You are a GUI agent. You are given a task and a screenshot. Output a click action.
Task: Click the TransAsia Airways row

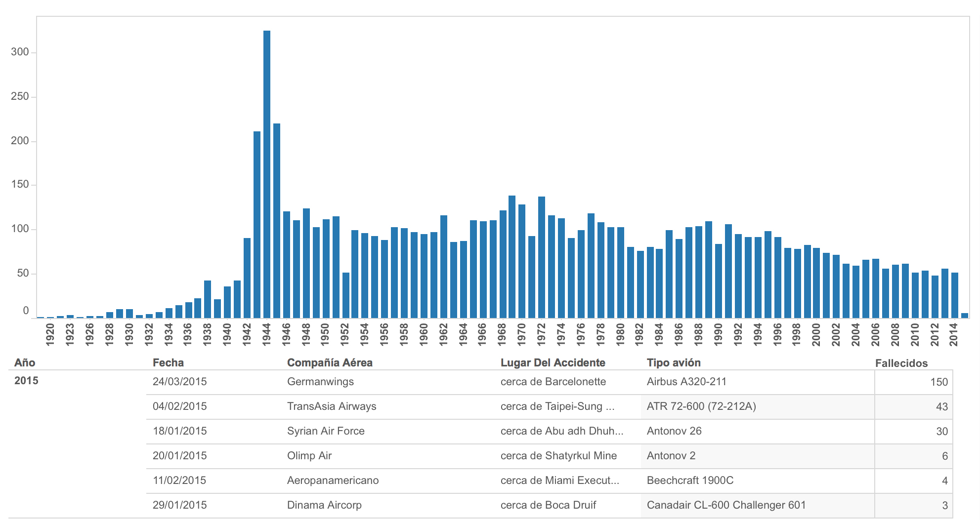[x=332, y=406]
